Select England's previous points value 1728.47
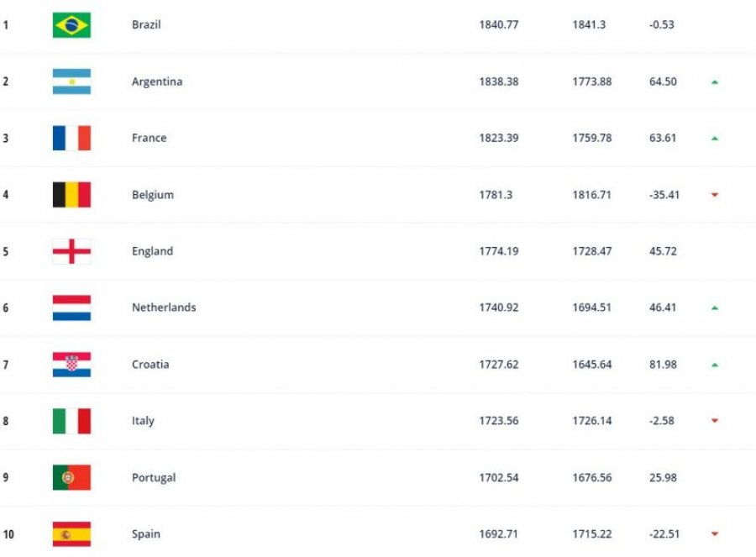Screen dimensions: 756x557 pyautogui.click(x=592, y=251)
